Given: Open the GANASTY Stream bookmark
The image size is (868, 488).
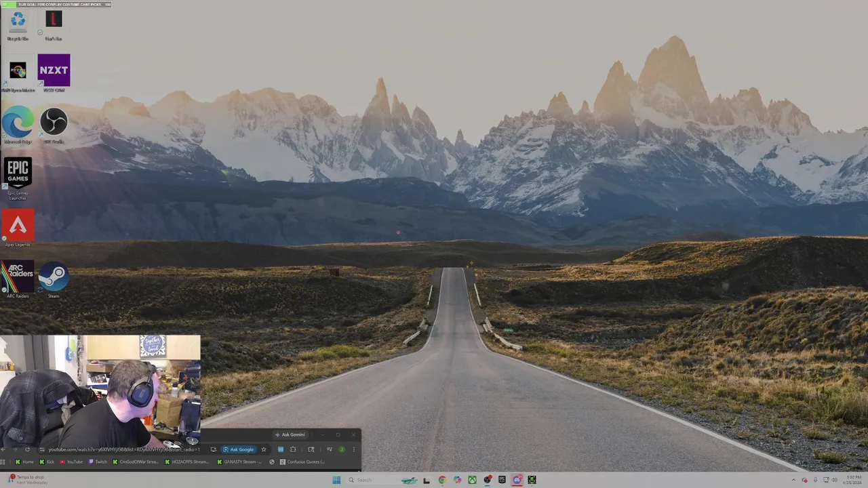Looking at the screenshot, I should click(x=239, y=462).
